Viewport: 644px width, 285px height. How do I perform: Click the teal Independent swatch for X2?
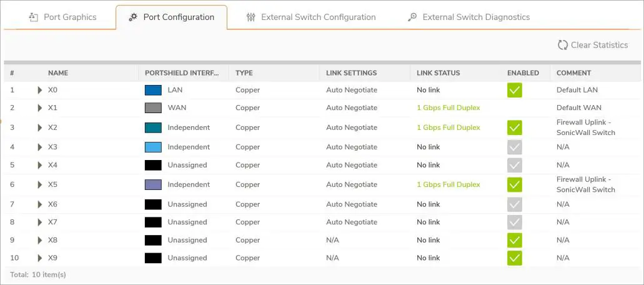tap(153, 127)
